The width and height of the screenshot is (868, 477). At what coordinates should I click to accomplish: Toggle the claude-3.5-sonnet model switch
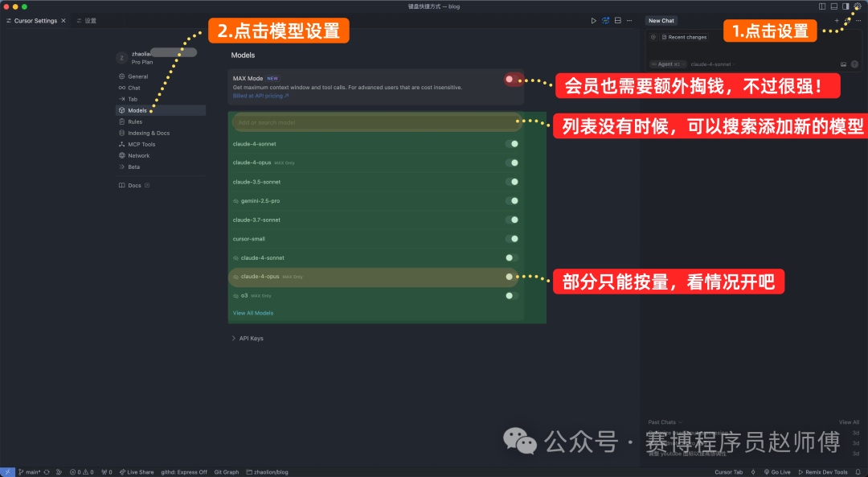coord(511,182)
